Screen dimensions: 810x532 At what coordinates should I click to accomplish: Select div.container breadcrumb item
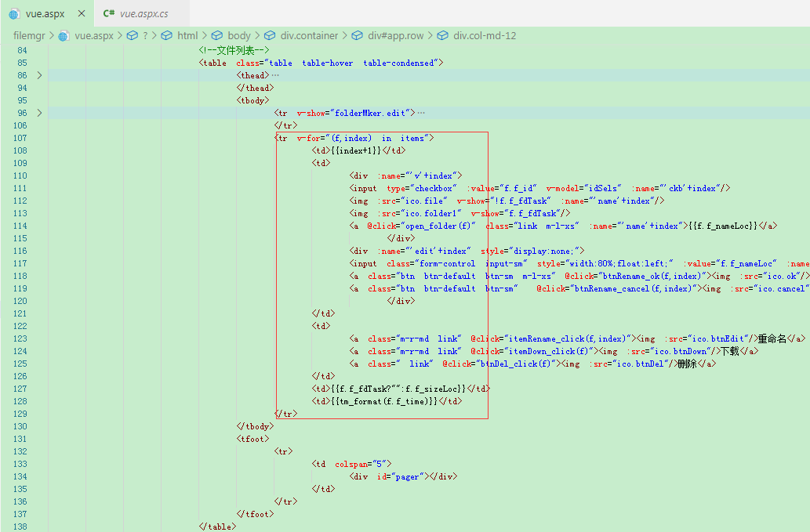pos(309,35)
